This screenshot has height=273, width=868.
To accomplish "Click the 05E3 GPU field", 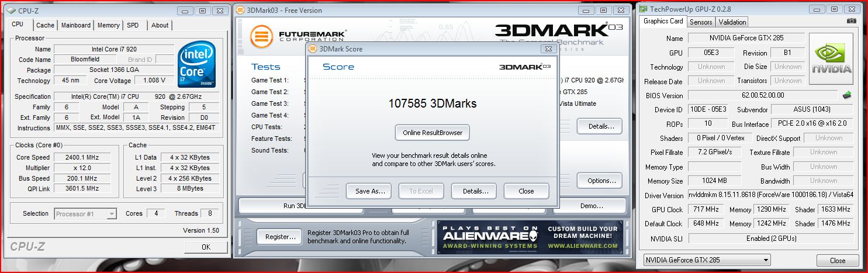I will pos(711,53).
